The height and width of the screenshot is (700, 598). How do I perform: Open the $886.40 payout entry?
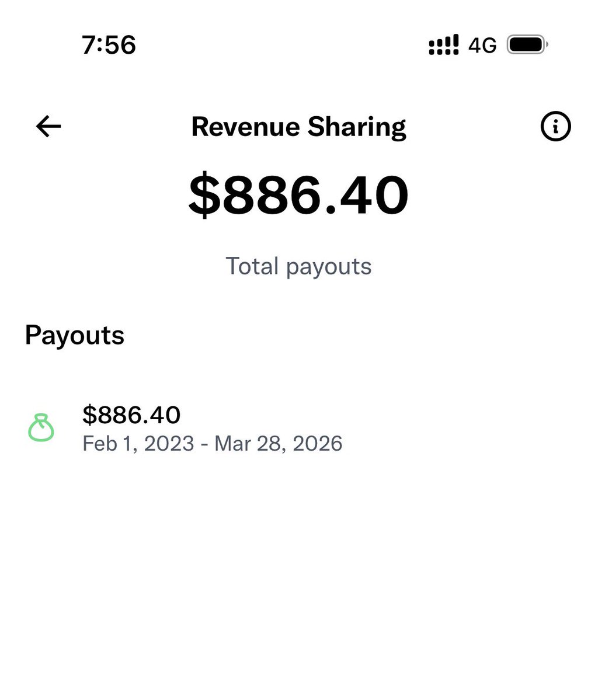[x=299, y=428]
